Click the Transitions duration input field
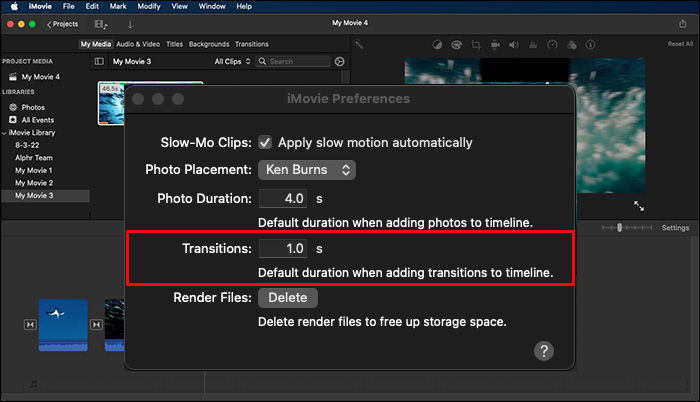The height and width of the screenshot is (402, 700). coord(281,248)
